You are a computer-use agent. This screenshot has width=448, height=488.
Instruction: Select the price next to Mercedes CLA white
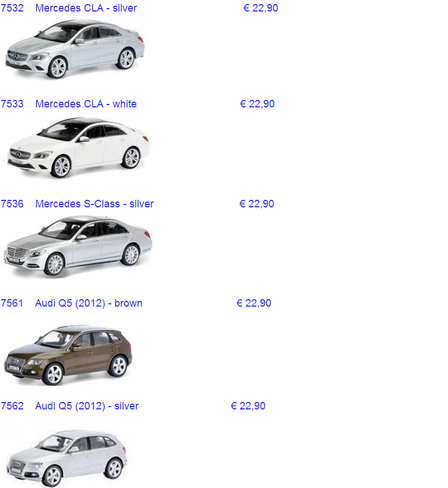(x=257, y=104)
